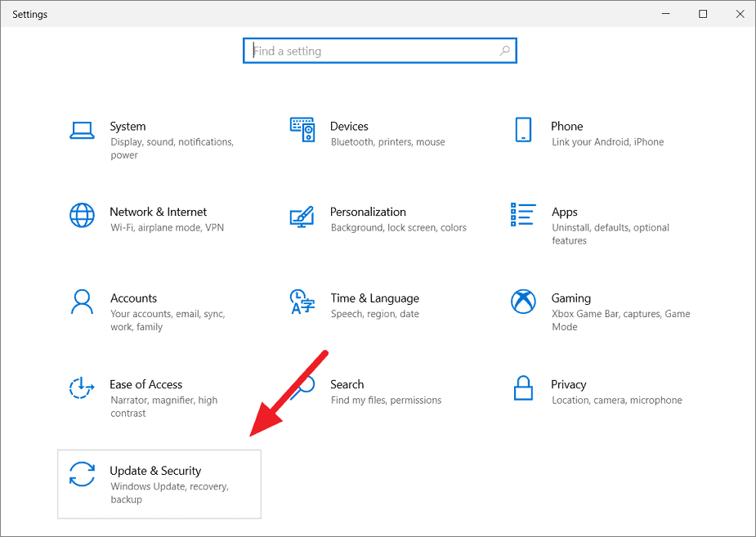Open the Ease of Access icon
Screen dimensions: 756x537
coord(82,387)
